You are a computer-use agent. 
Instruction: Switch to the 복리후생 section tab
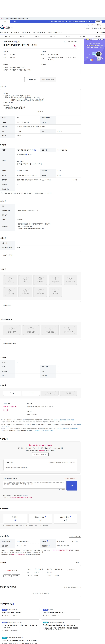[x=52, y=37]
